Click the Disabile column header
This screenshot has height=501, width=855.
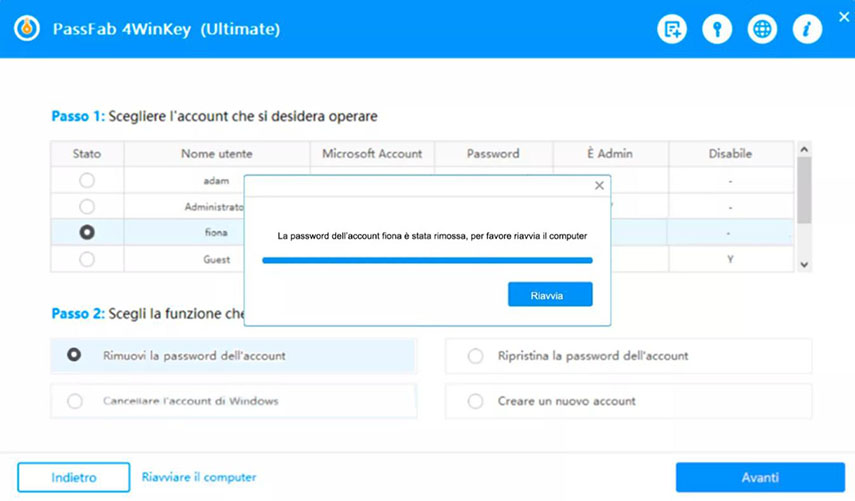730,154
